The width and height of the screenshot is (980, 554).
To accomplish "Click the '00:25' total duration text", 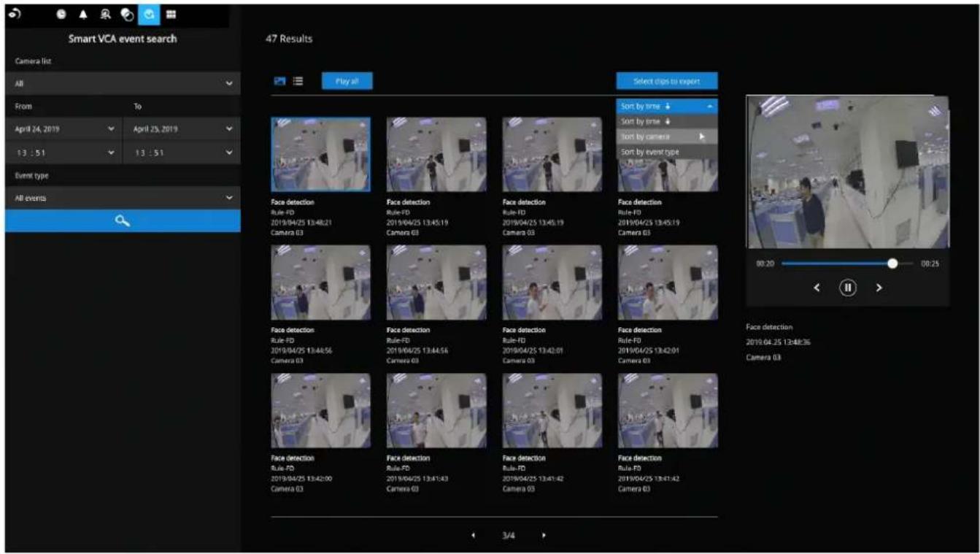I will click(930, 264).
